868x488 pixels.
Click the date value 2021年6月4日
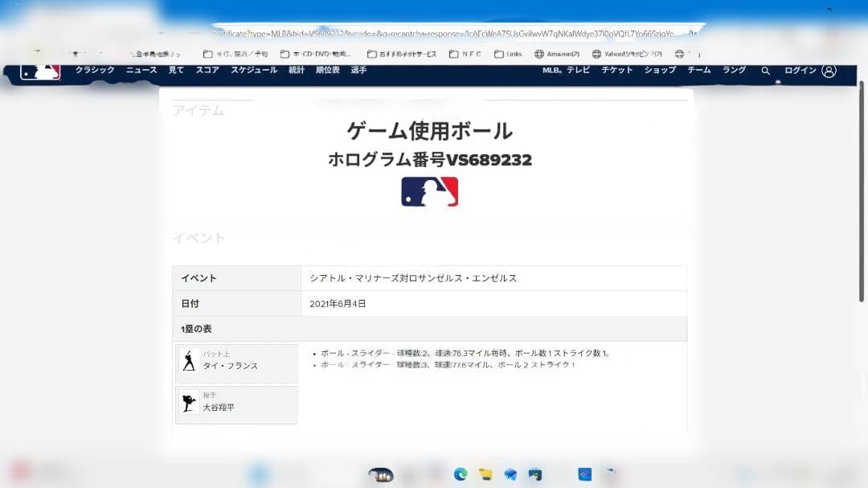(338, 304)
